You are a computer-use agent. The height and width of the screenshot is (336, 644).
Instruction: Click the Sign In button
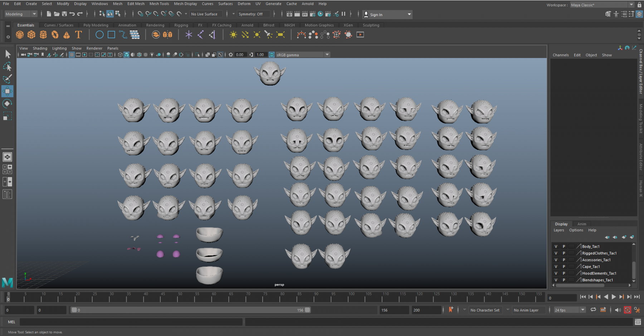(x=376, y=15)
